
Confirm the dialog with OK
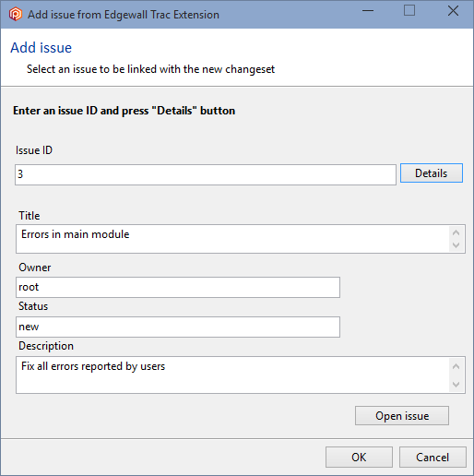pos(359,458)
